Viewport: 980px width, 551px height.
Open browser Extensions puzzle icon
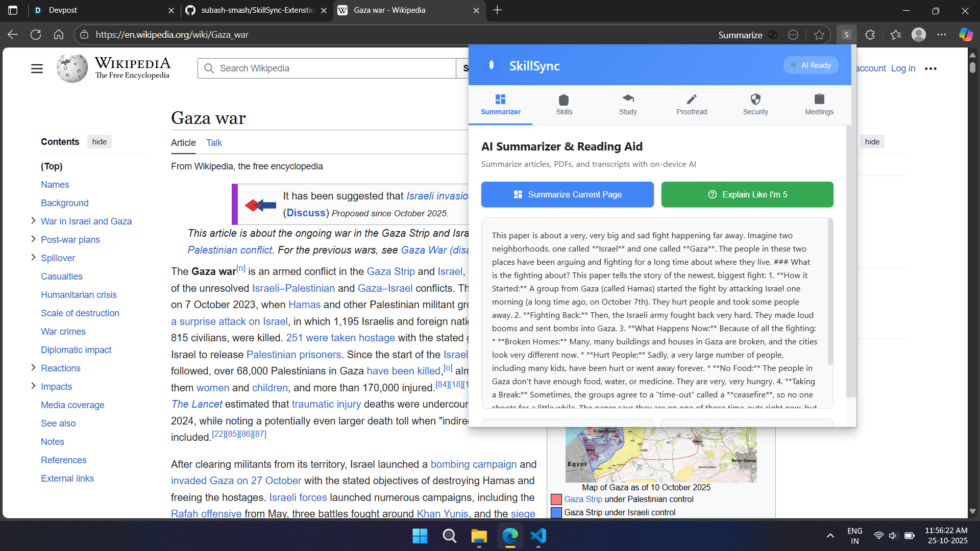pyautogui.click(x=870, y=35)
